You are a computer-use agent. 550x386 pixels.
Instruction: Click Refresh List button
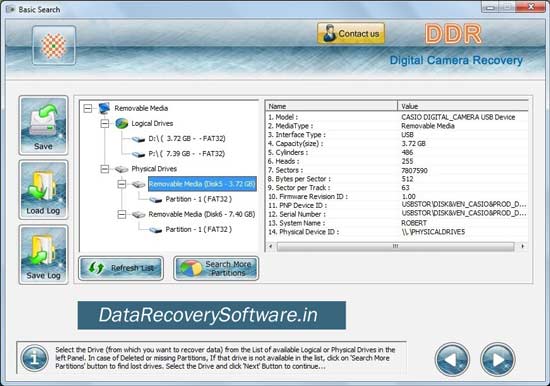[x=121, y=268]
